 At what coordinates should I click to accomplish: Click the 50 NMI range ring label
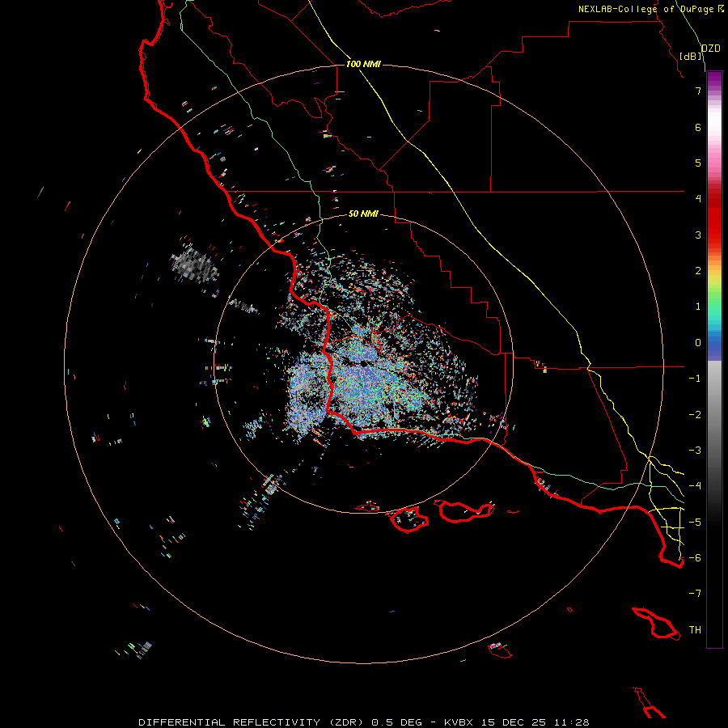coord(363,214)
